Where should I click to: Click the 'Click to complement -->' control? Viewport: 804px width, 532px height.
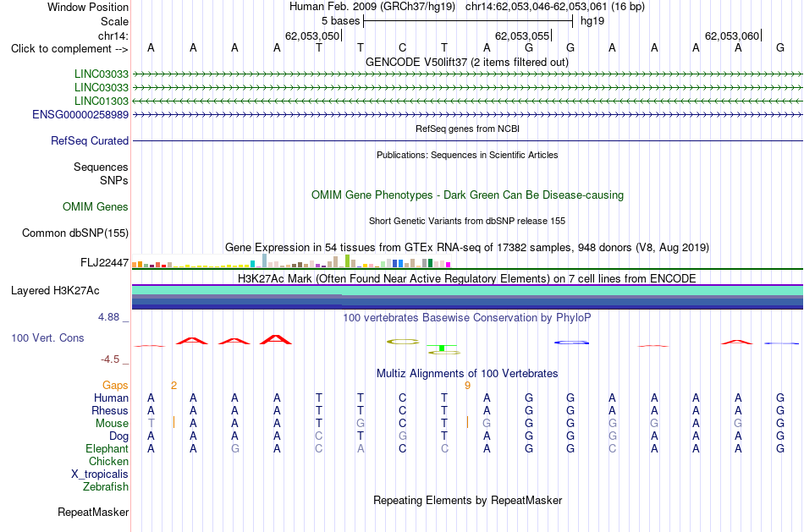pos(69,49)
